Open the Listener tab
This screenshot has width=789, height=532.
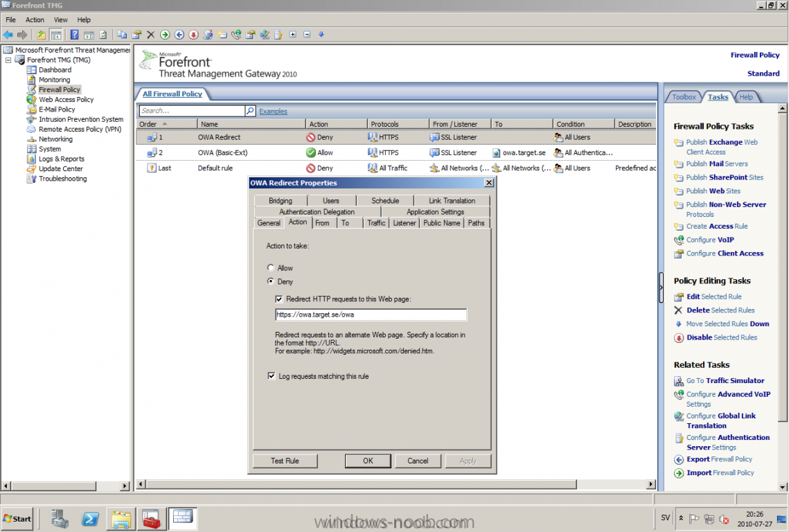(404, 223)
